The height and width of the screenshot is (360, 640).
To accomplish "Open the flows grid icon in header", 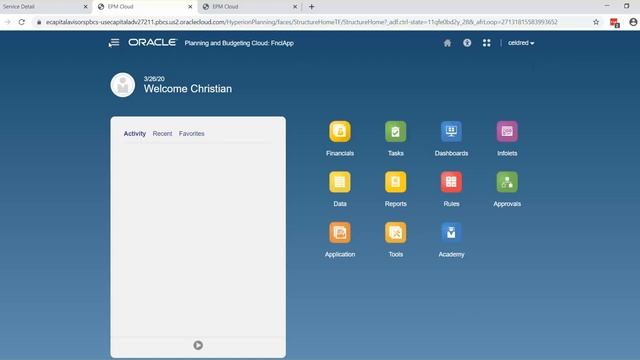I will [x=487, y=43].
